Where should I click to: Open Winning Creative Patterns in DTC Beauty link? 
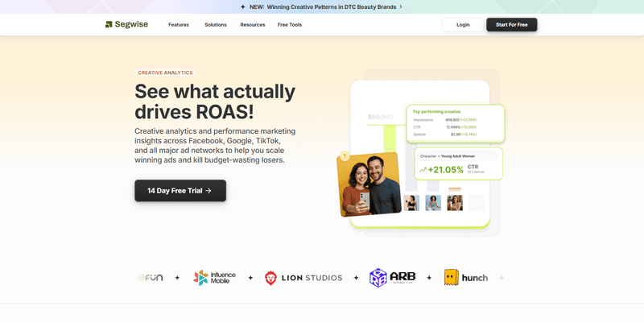pos(331,6)
